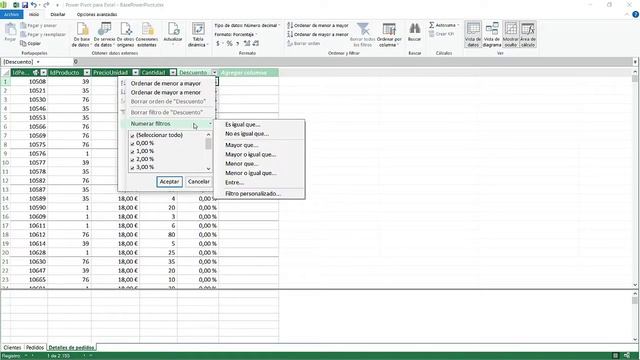The width and height of the screenshot is (640, 360).
Task: Toggle Mostrar oculto view
Action: click(511, 34)
